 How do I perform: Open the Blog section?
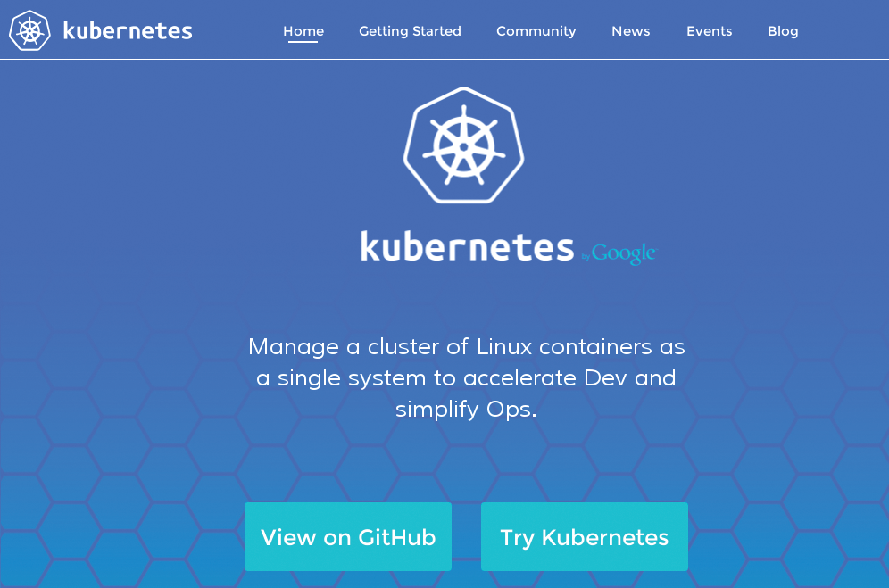783,30
